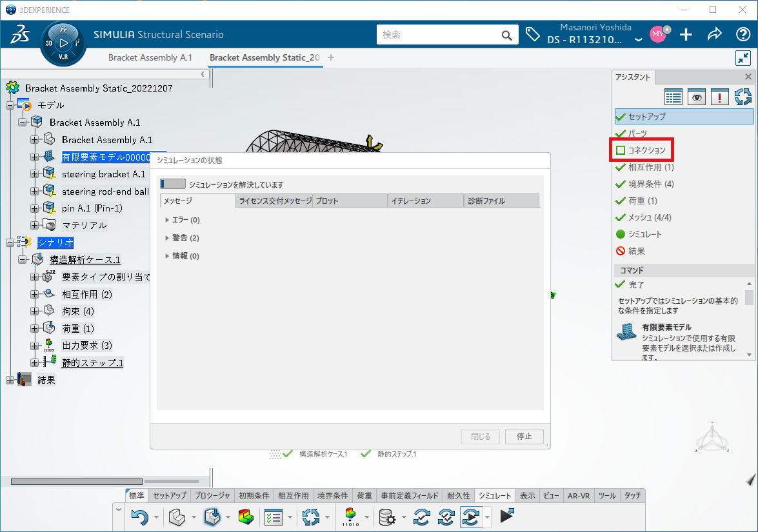Open the イテレーション tab
The image size is (758, 532).
pos(426,201)
